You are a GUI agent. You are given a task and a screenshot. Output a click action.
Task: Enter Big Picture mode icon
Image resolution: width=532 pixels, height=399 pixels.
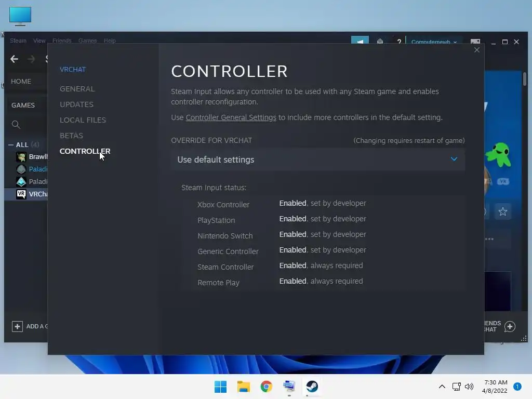coord(475,42)
